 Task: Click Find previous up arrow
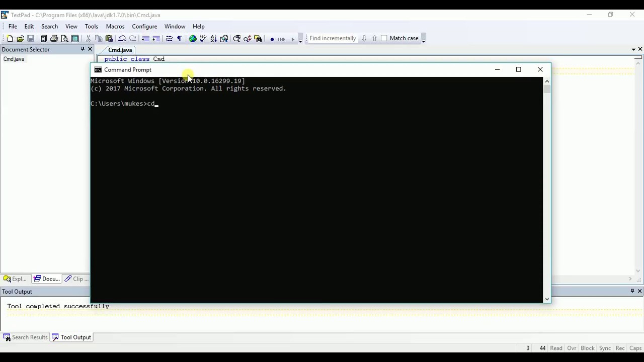374,38
